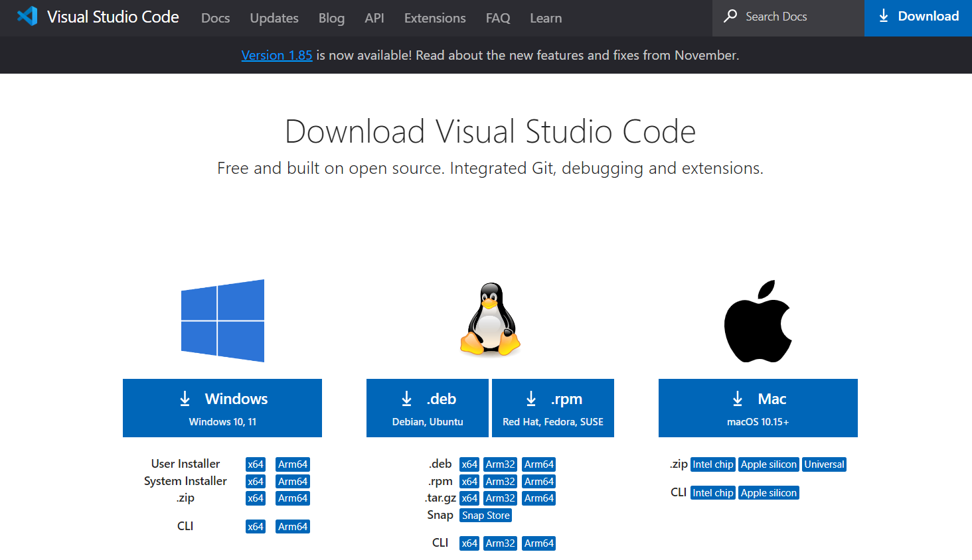
Task: Click the "User Installer" label
Action: (185, 464)
